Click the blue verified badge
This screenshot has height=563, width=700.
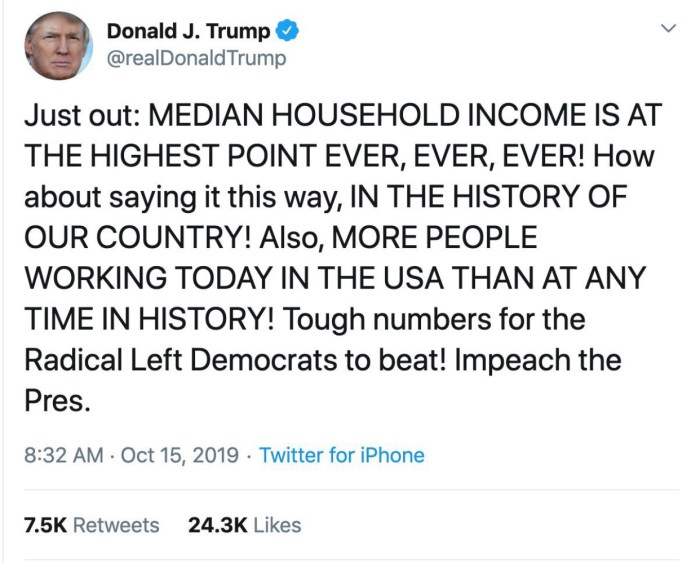pyautogui.click(x=289, y=32)
